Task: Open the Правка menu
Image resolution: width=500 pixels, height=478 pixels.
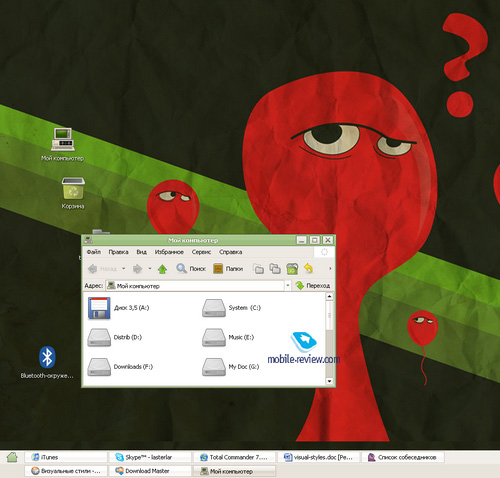Action: coord(118,252)
